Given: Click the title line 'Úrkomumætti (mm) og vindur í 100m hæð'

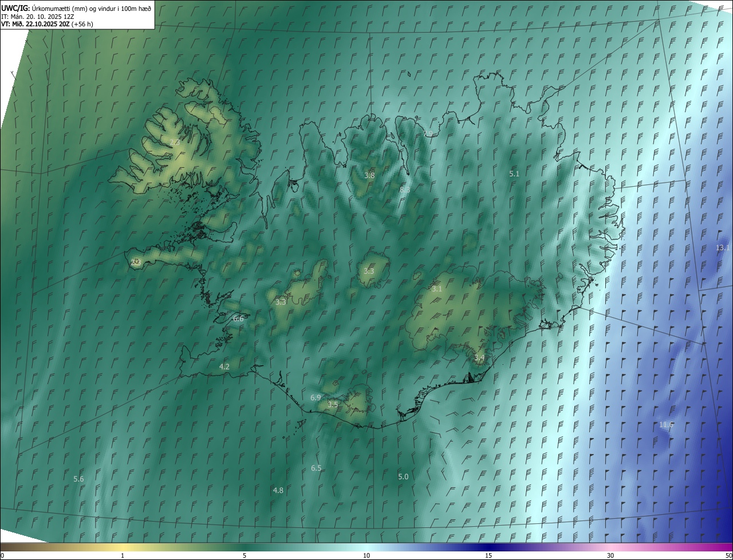Looking at the screenshot, I should click(x=92, y=8).
